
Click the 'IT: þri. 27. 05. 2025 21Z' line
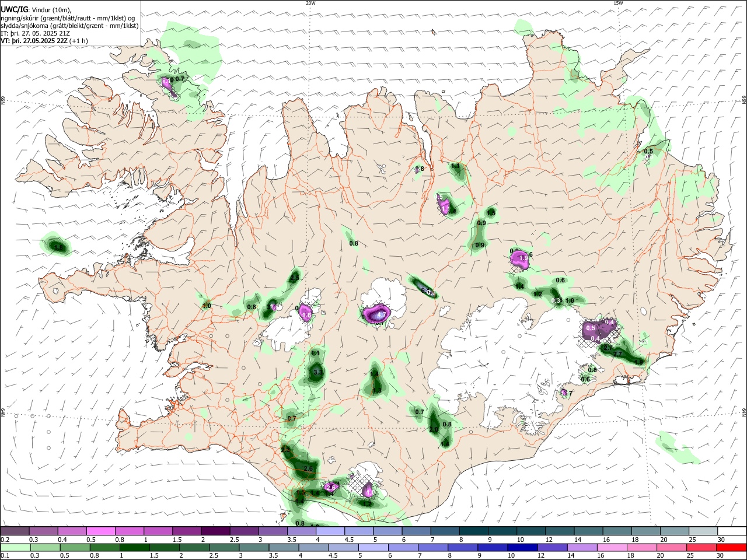coord(36,33)
